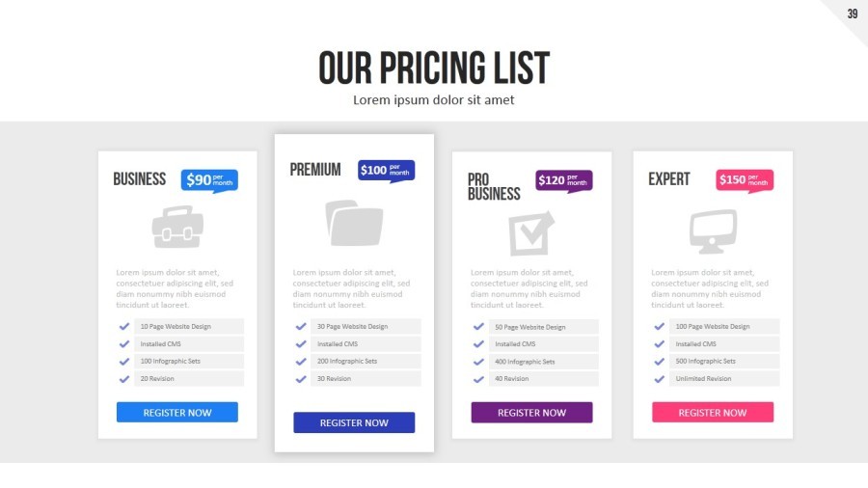868x488 pixels.
Task: Click the monitor icon in Expert card
Action: pyautogui.click(x=713, y=231)
